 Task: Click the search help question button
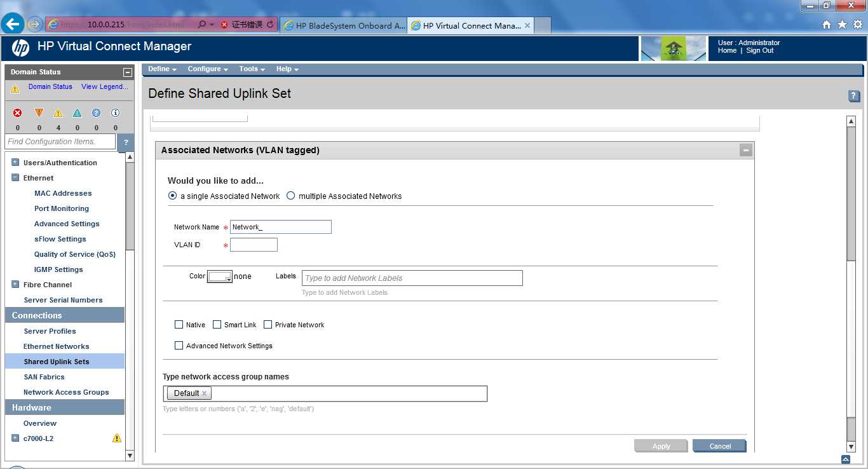pyautogui.click(x=126, y=142)
